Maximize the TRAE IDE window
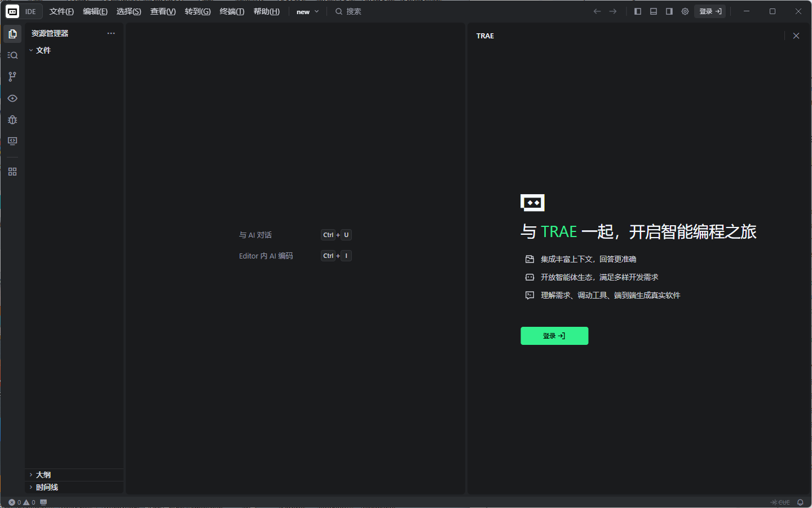This screenshot has width=812, height=508. pyautogui.click(x=773, y=11)
